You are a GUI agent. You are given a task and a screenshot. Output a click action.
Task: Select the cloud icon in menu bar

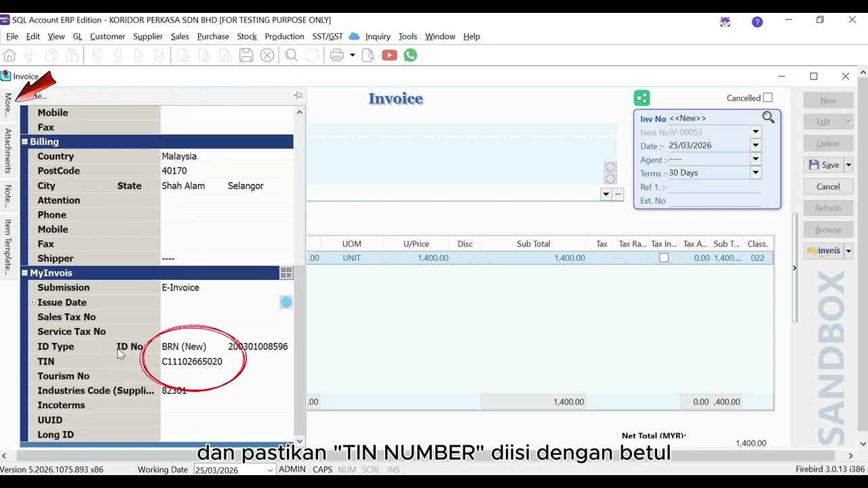pyautogui.click(x=354, y=36)
